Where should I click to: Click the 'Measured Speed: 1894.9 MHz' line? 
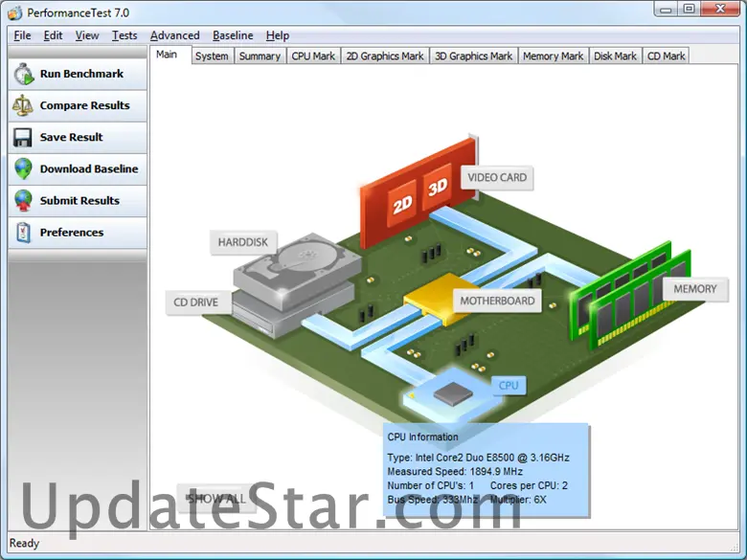455,471
